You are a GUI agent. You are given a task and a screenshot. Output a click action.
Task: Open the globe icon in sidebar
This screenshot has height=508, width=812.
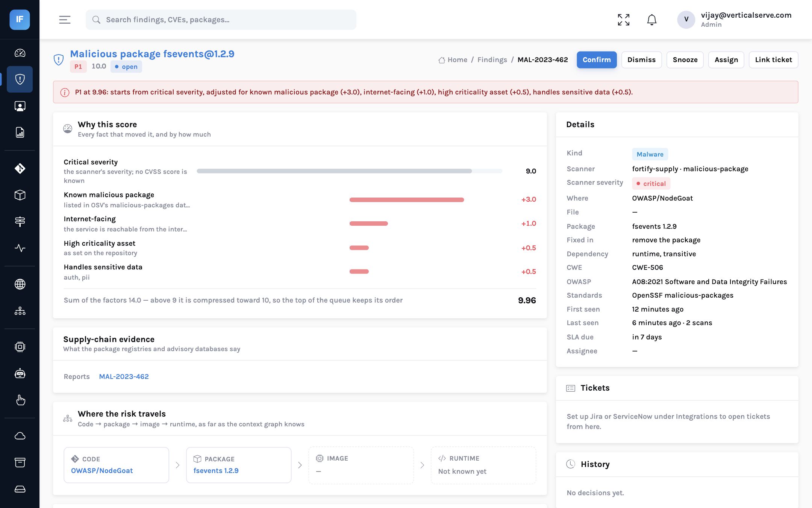20,284
